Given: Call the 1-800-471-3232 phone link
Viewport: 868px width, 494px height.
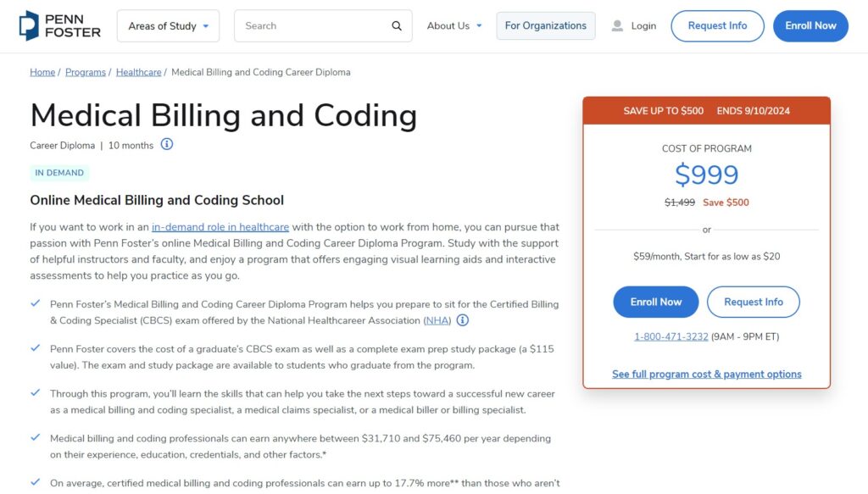Looking at the screenshot, I should coord(671,336).
